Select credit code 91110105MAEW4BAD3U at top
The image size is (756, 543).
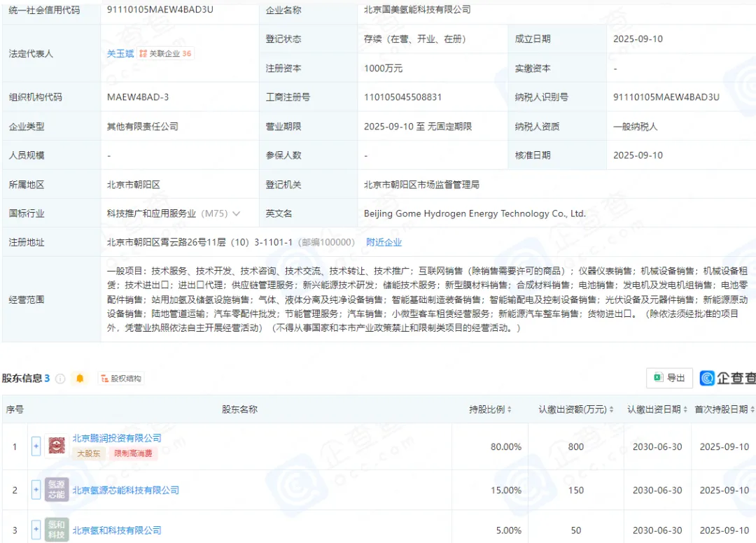pos(160,10)
